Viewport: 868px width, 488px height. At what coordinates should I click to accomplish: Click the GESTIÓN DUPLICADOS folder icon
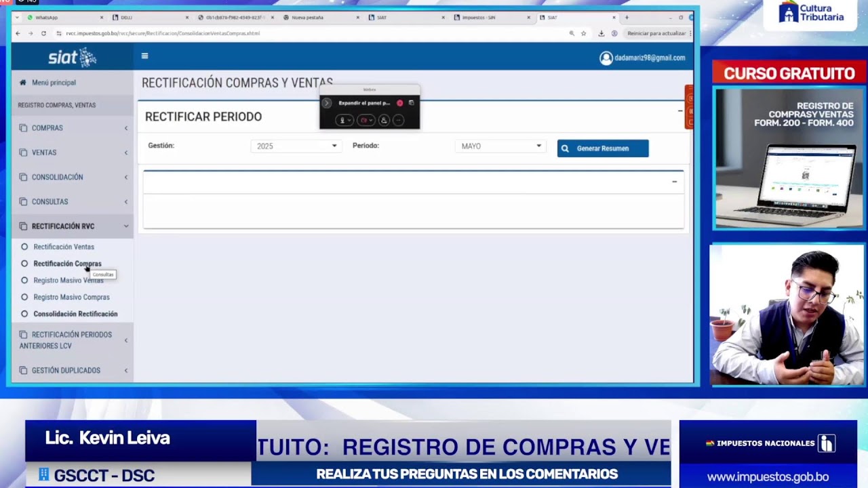click(24, 371)
